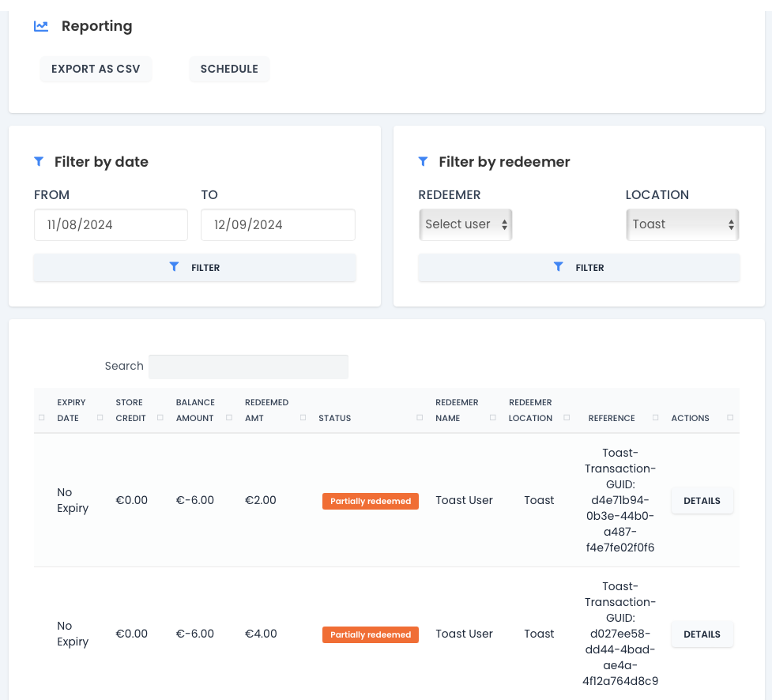
Task: Apply the date range Filter button
Action: tap(195, 268)
